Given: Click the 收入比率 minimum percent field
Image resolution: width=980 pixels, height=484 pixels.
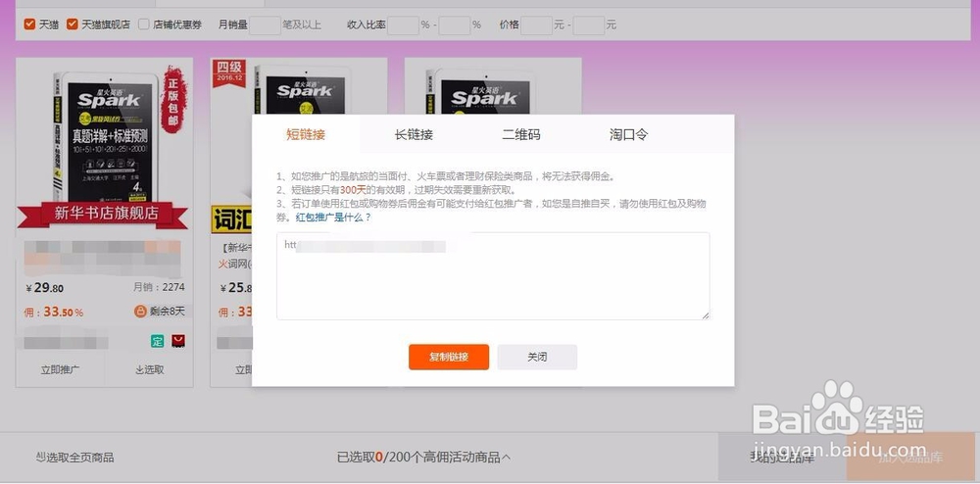Looking at the screenshot, I should point(403,24).
